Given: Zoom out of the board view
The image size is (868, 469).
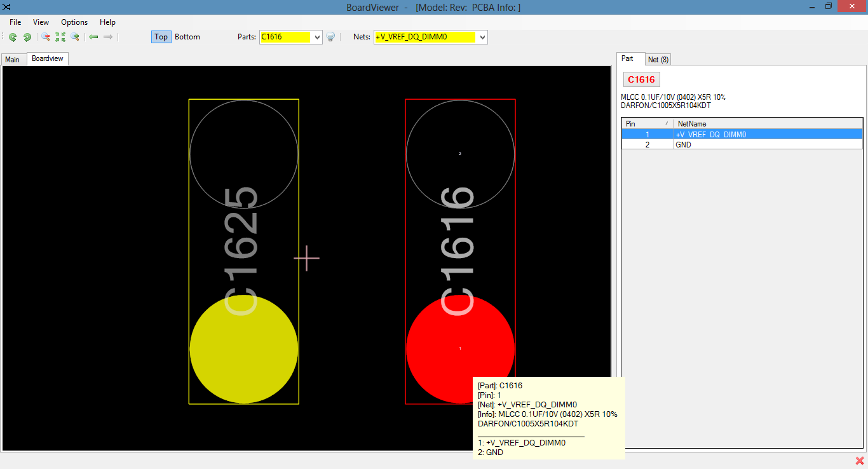Looking at the screenshot, I should pos(46,37).
